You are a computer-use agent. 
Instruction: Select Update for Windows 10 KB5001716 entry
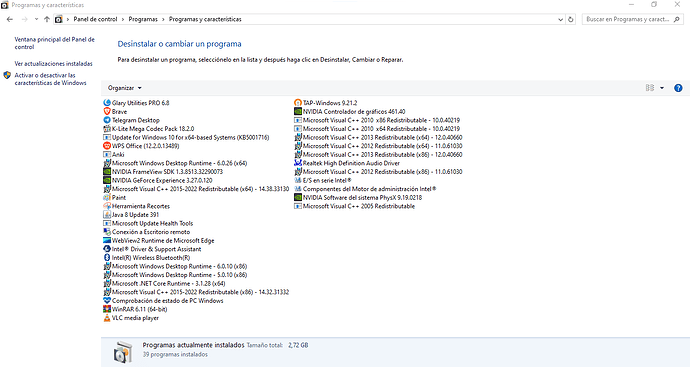coord(186,137)
